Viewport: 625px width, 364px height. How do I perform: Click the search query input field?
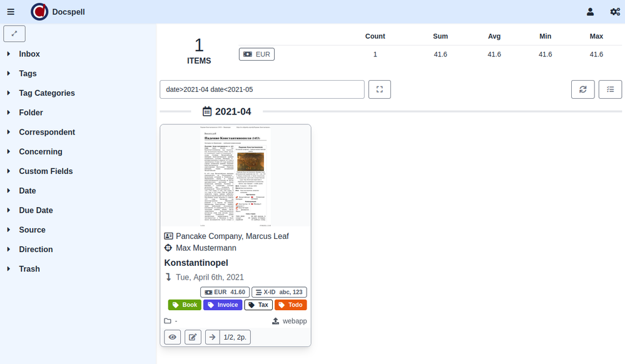(x=262, y=89)
